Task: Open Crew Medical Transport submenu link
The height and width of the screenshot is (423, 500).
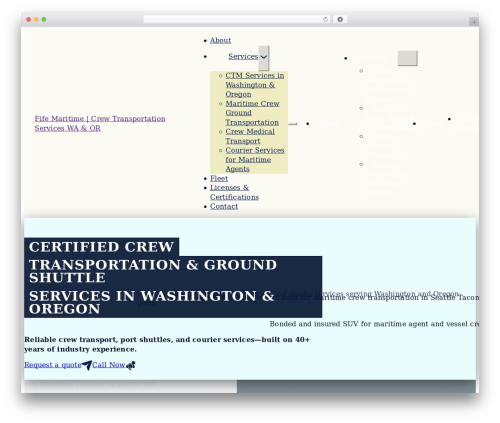Action: click(x=250, y=136)
